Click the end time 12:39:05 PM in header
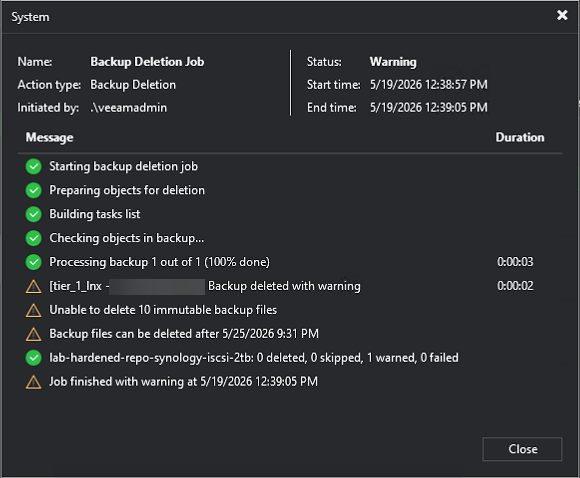Viewport: 580px width, 478px height. [x=429, y=108]
